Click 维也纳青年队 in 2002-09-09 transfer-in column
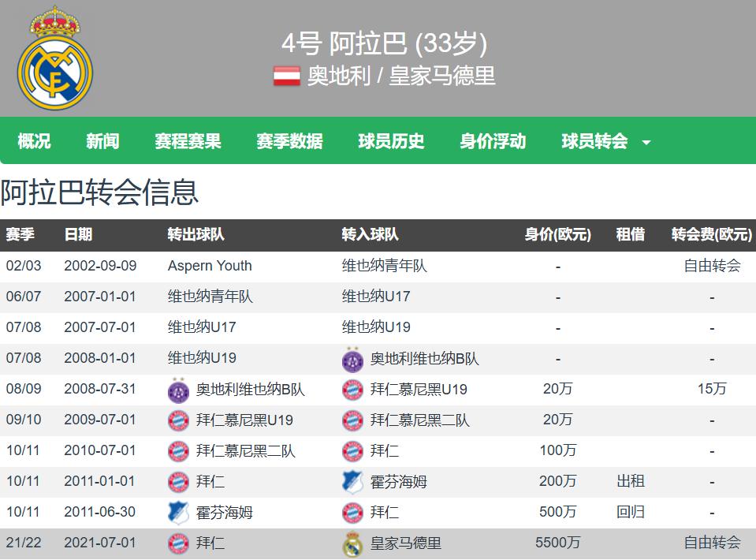 [x=384, y=266]
